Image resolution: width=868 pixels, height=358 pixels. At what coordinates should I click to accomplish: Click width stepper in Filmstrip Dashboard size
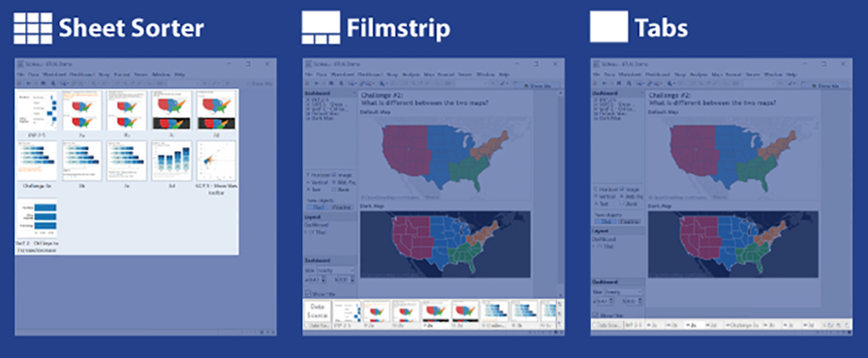pos(324,280)
